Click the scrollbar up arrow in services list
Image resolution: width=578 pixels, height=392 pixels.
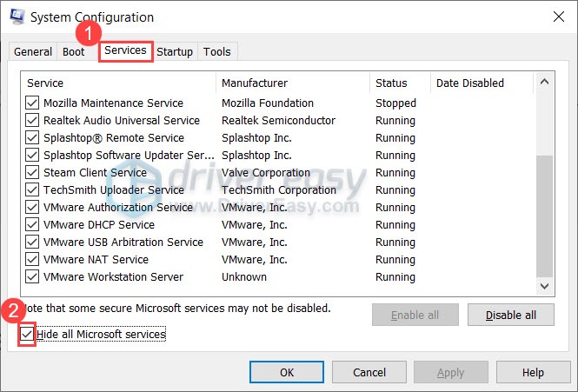click(545, 82)
